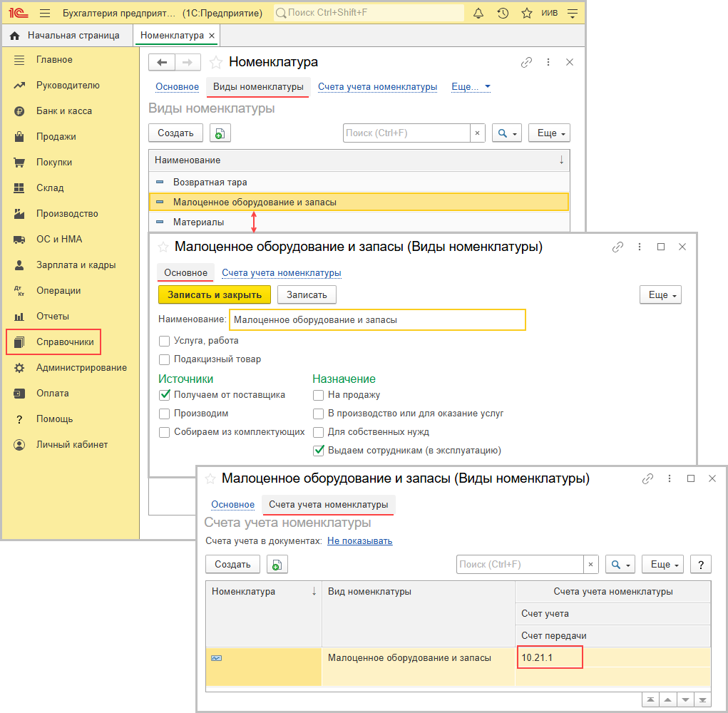Uncheck Получаем от поставщика
728x713 pixels.
tap(165, 395)
